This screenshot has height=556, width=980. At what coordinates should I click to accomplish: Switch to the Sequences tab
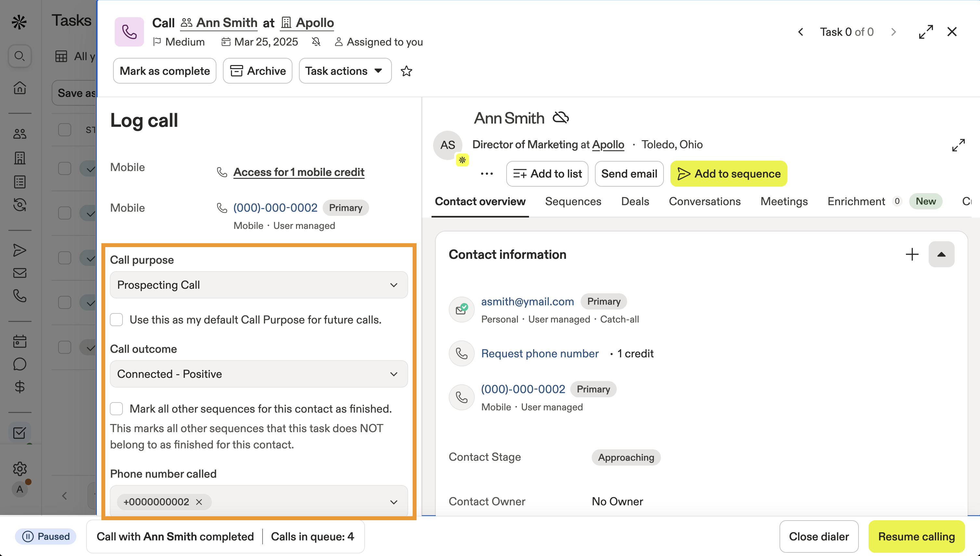tap(573, 201)
